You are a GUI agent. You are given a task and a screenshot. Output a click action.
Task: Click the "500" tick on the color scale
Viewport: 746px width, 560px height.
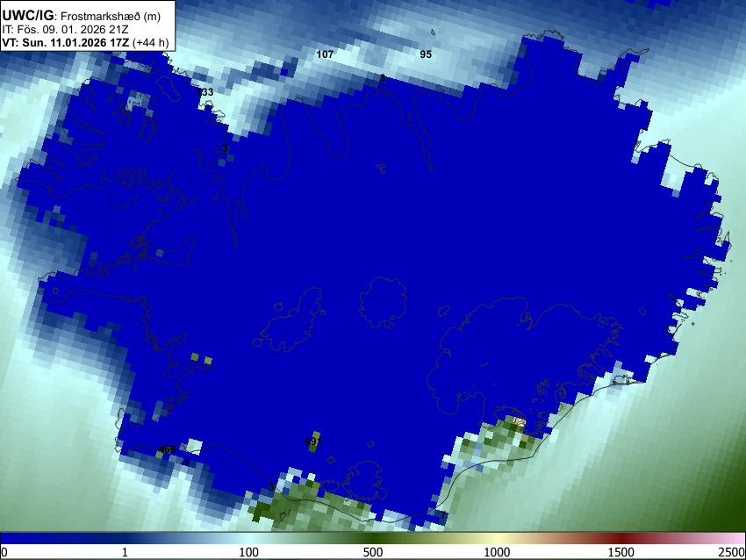[x=373, y=552]
